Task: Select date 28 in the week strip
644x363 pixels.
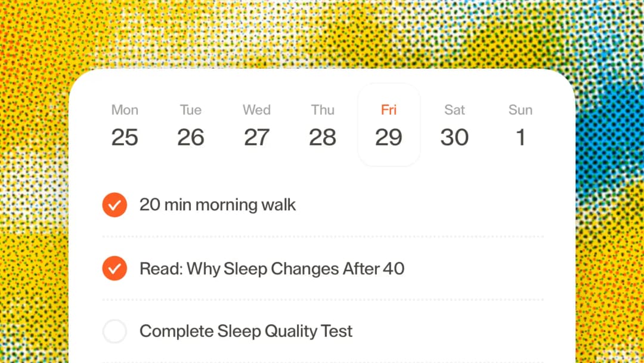Action: tap(323, 137)
